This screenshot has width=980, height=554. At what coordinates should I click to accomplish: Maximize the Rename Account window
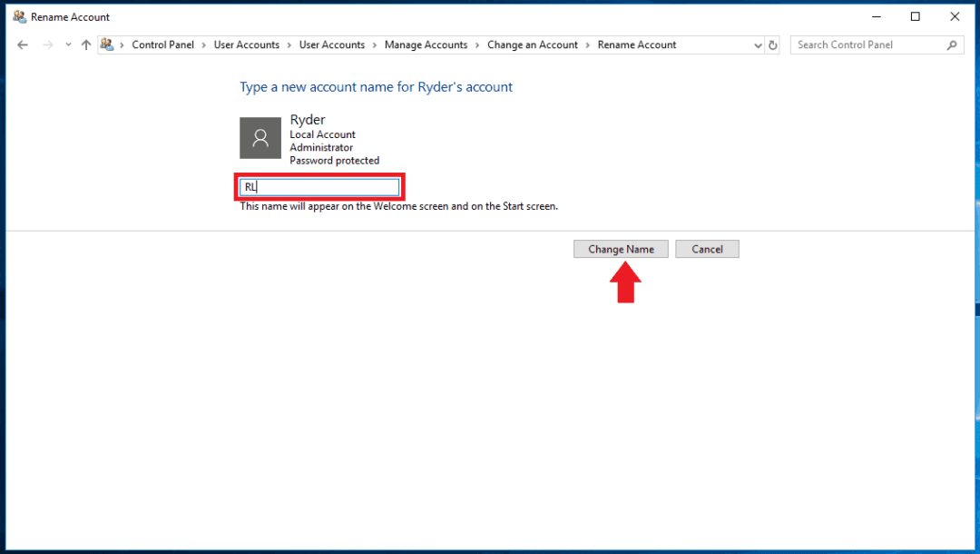click(x=915, y=17)
